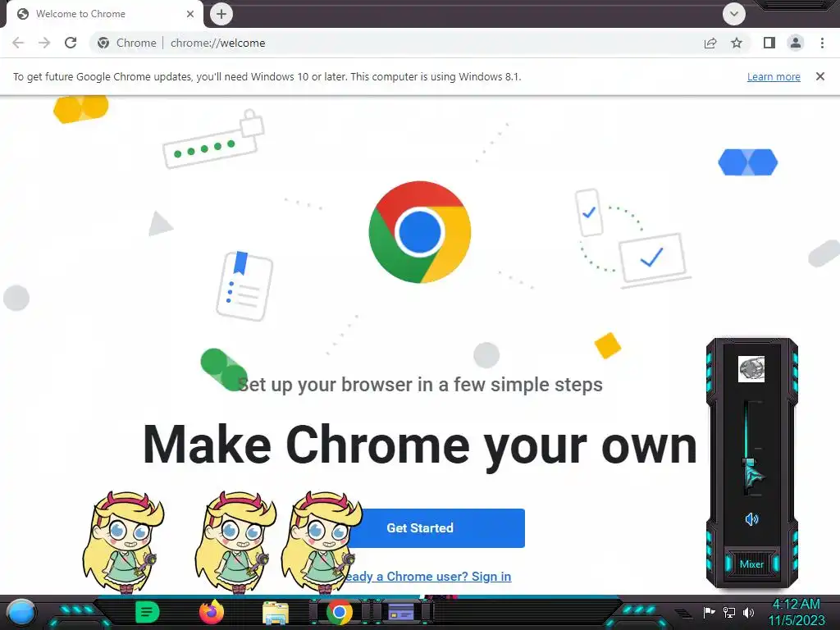Open the purple window app on the taskbar
Image resolution: width=840 pixels, height=630 pixels.
pos(400,612)
